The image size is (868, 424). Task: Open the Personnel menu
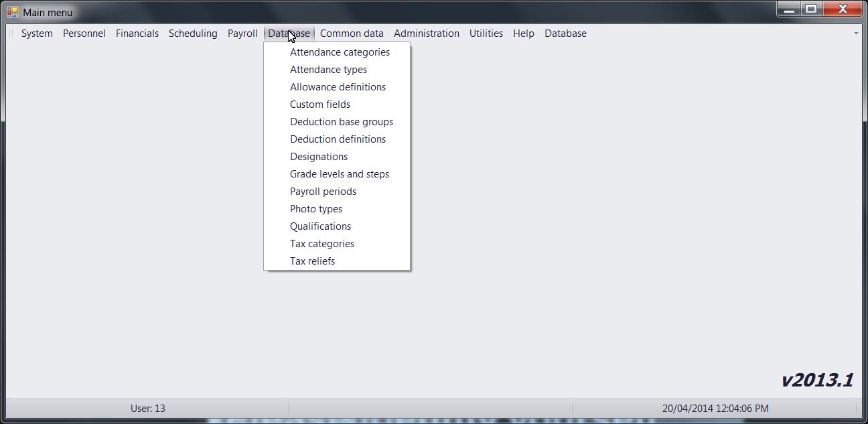point(84,33)
